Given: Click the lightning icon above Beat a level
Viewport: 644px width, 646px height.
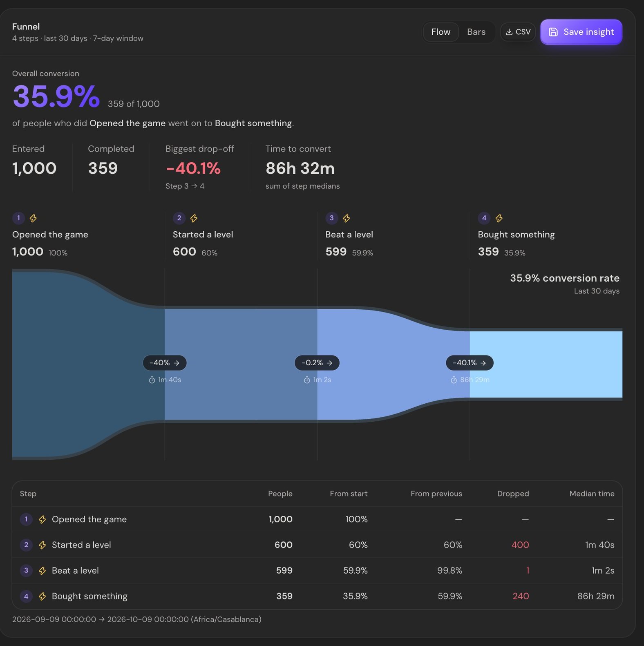Looking at the screenshot, I should [x=346, y=218].
